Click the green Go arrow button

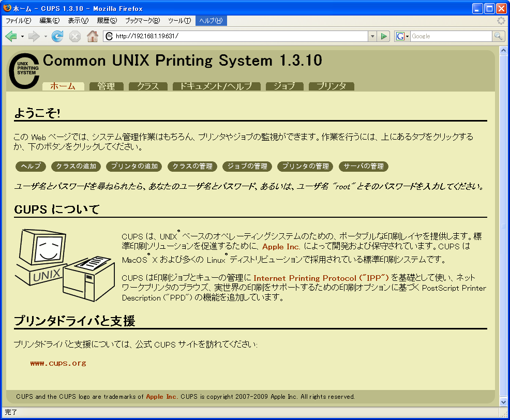(x=383, y=36)
